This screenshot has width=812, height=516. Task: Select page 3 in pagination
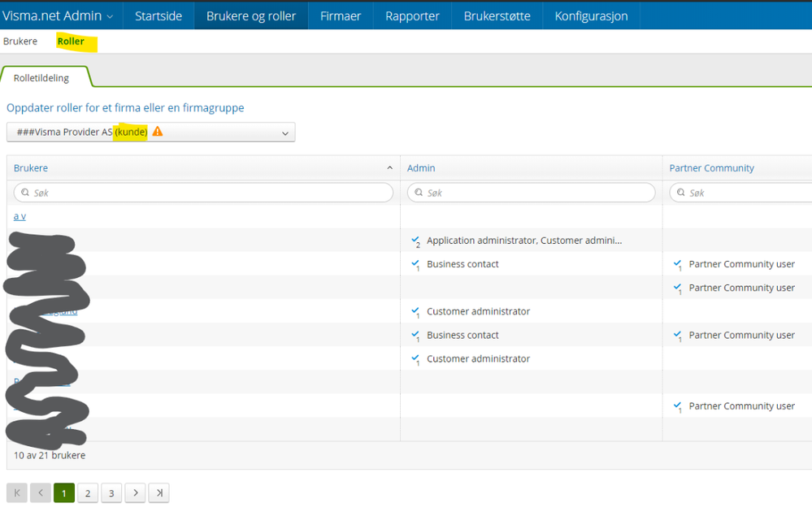pos(111,492)
